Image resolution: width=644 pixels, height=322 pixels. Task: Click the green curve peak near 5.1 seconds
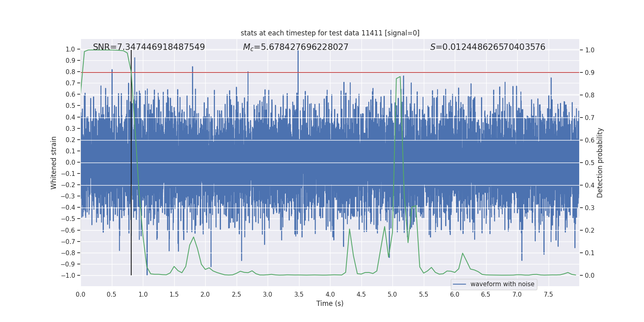click(399, 77)
